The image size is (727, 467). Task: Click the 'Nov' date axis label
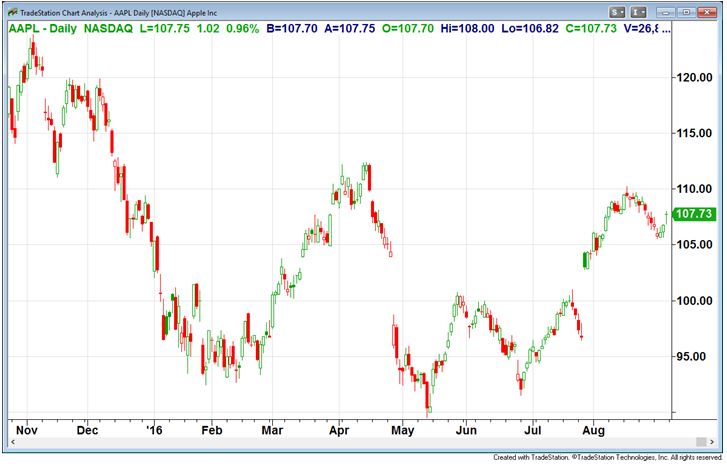pos(27,430)
